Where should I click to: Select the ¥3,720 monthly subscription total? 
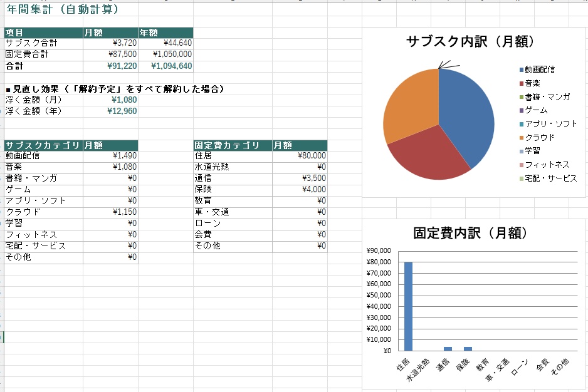click(110, 43)
